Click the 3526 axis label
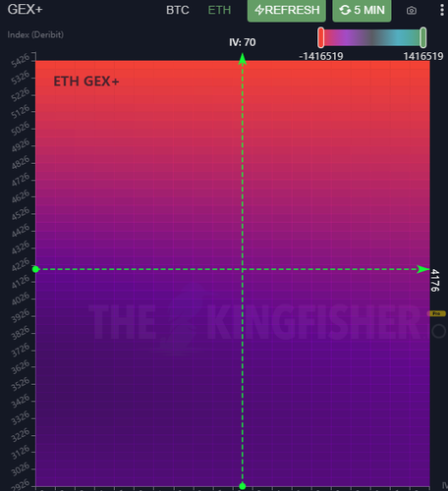448x491 pixels. tap(21, 384)
